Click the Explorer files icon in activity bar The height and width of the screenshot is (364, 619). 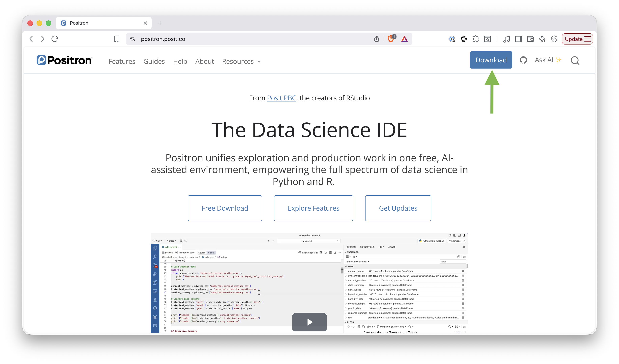point(155,248)
